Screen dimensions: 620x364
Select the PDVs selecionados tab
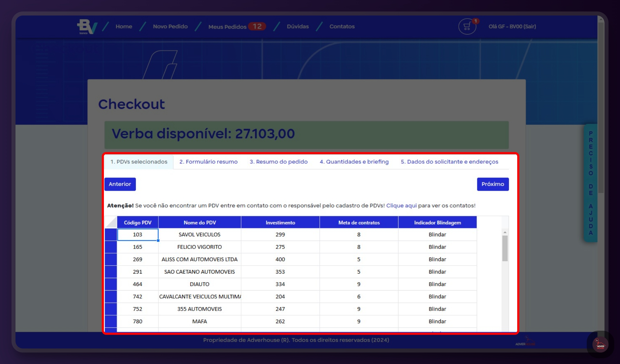139,162
